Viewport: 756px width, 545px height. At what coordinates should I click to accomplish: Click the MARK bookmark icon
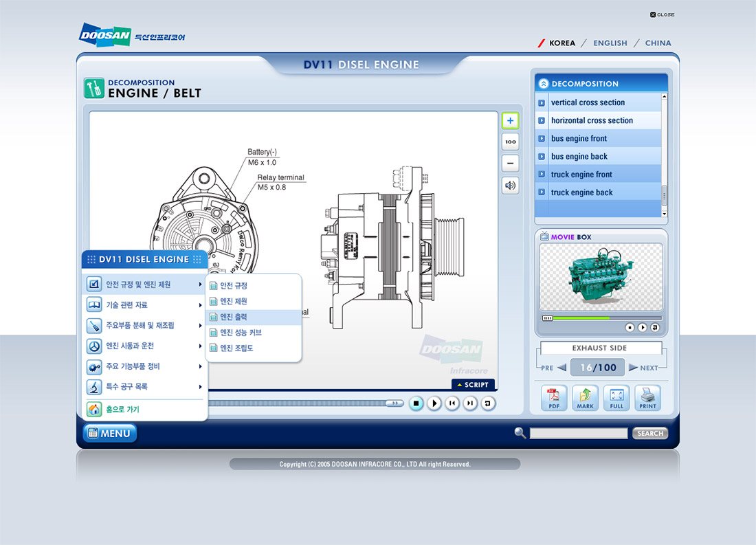[x=585, y=398]
